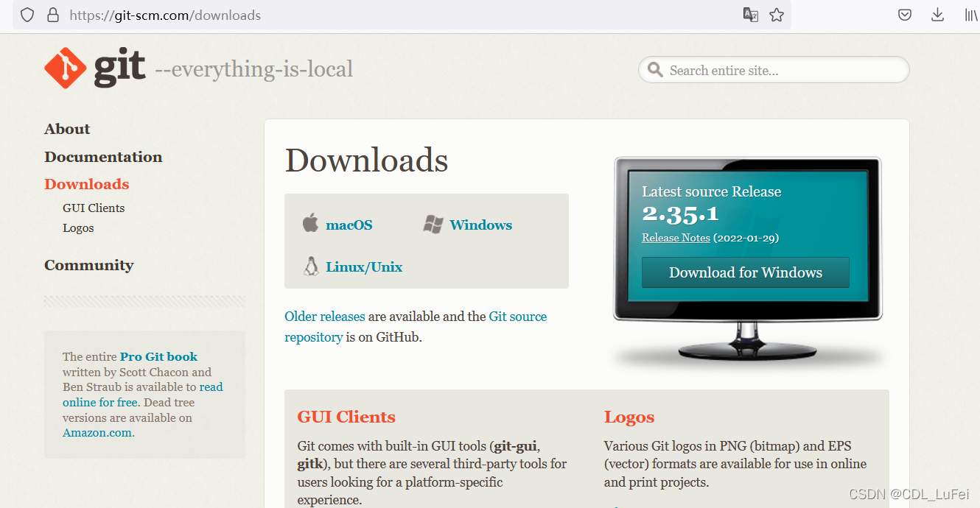
Task: Click the Latest source Release text
Action: coord(711,191)
